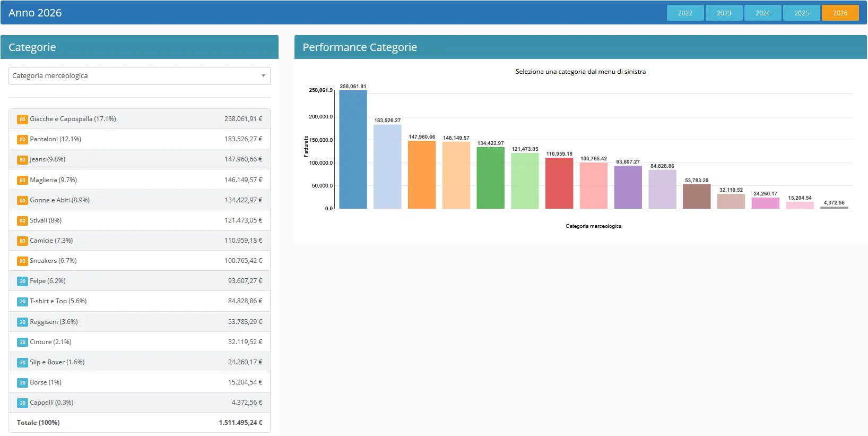Click the 80 badge next to Jeans
This screenshot has width=868, height=436.
click(22, 160)
